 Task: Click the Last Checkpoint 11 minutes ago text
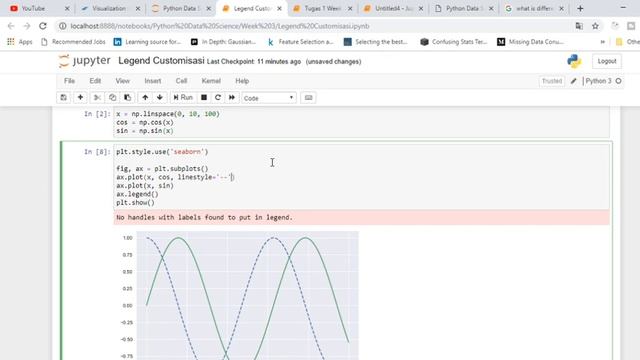[x=254, y=62]
